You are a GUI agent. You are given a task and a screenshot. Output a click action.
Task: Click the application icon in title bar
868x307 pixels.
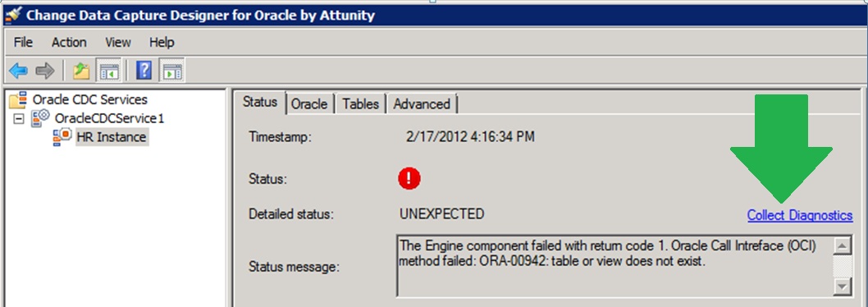pos(13,15)
